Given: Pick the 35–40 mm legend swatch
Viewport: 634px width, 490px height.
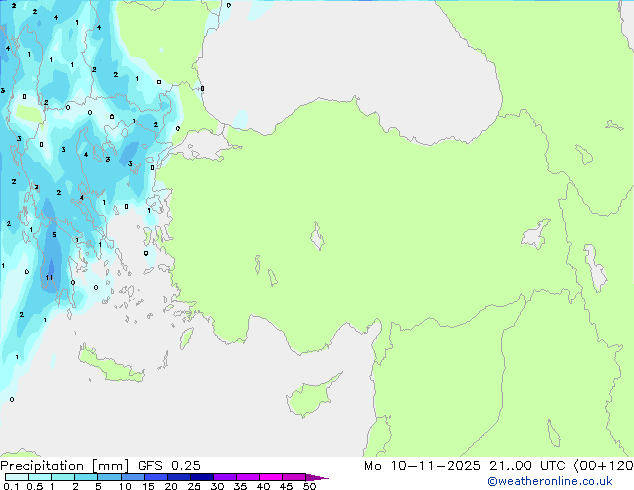Looking at the screenshot, I should [x=247, y=477].
